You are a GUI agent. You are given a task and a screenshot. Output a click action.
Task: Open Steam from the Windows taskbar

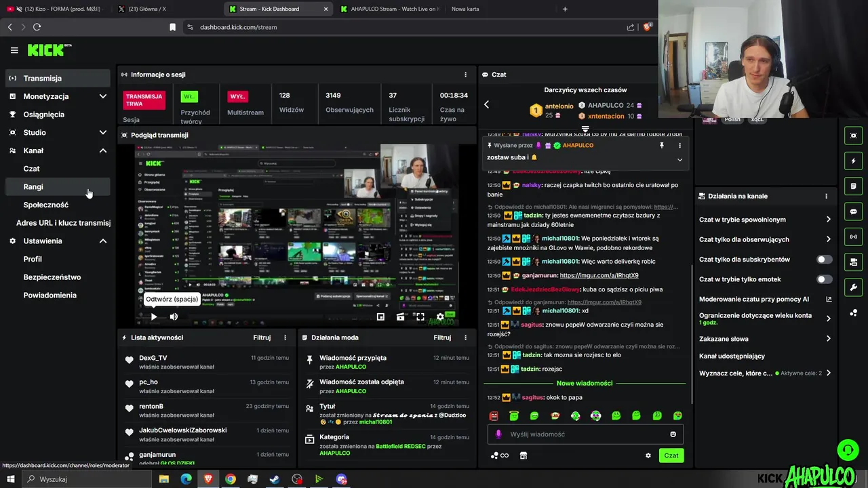[x=275, y=479]
